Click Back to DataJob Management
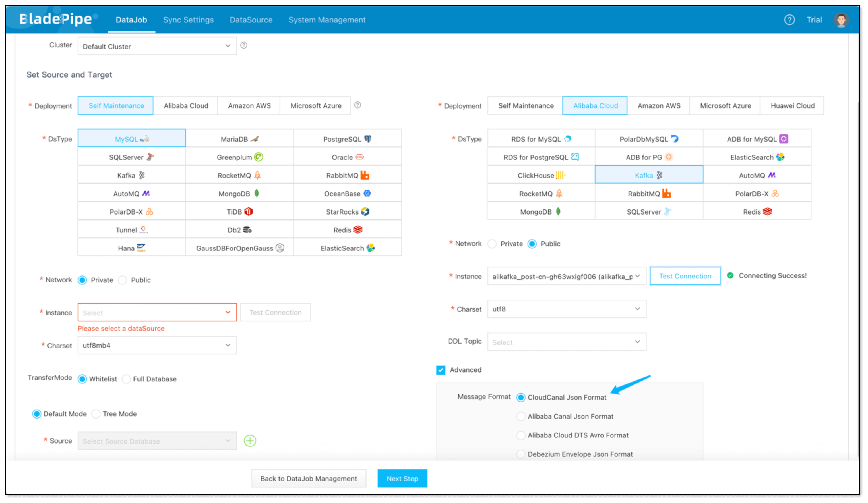Screen dimensions: 868x503 click(x=308, y=478)
